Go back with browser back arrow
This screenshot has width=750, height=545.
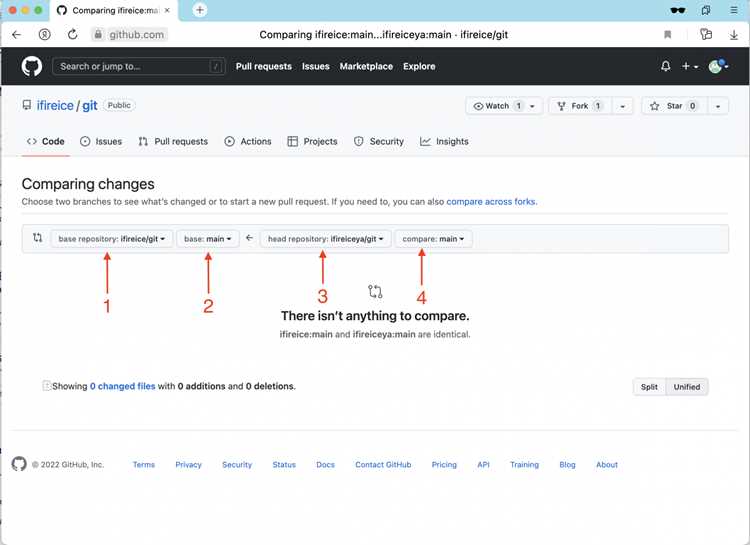pos(16,34)
